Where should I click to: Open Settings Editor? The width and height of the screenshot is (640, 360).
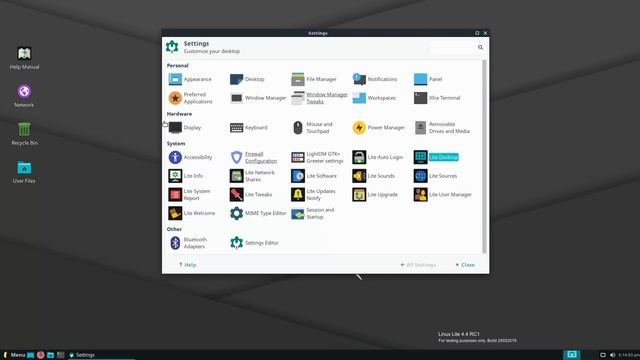pyautogui.click(x=254, y=243)
